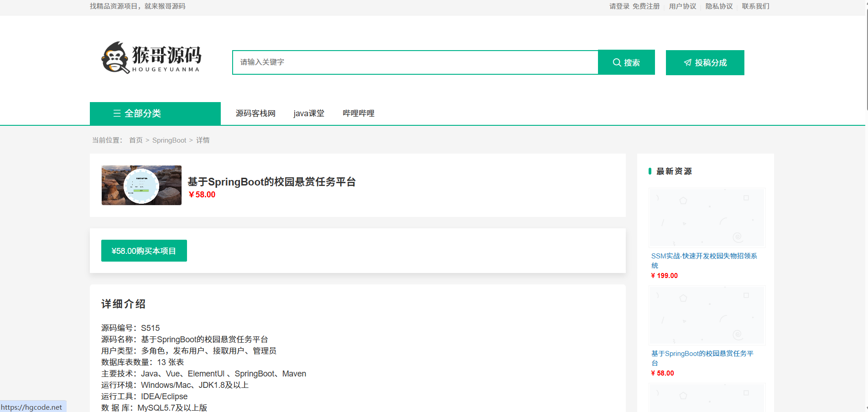The height and width of the screenshot is (412, 868).
Task: Click the placeholder thumbnail above SSM实战 link
Action: (x=707, y=218)
